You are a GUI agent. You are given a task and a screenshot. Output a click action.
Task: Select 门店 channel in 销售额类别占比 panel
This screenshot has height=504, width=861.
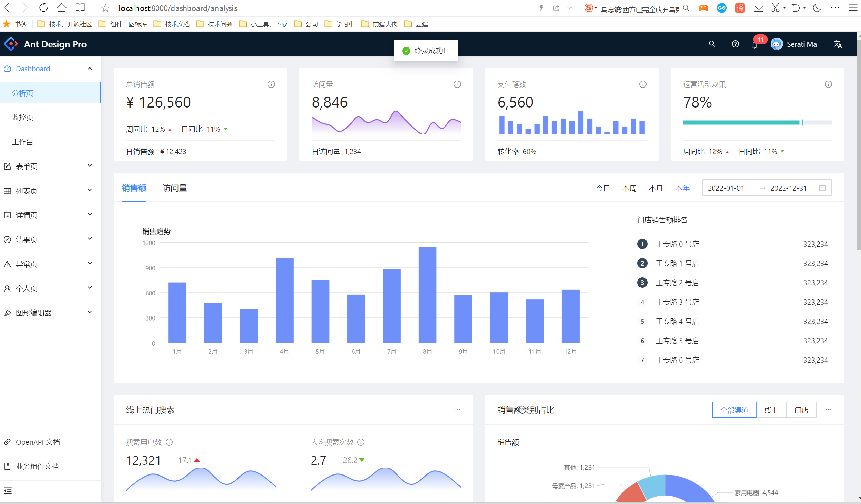click(x=802, y=410)
